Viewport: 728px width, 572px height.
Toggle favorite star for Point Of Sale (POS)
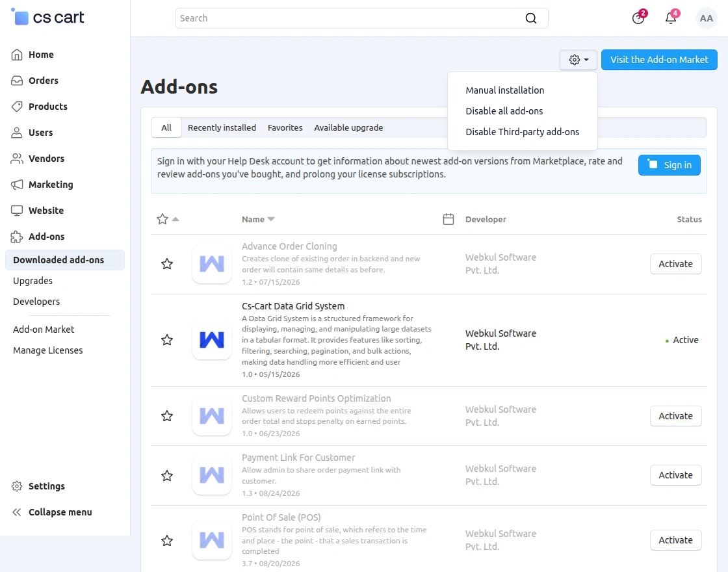(x=167, y=540)
